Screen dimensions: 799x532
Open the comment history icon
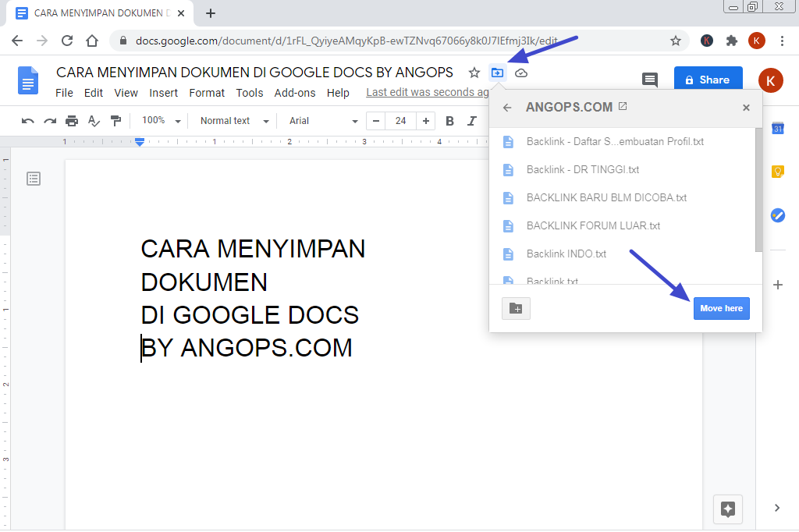pos(649,80)
